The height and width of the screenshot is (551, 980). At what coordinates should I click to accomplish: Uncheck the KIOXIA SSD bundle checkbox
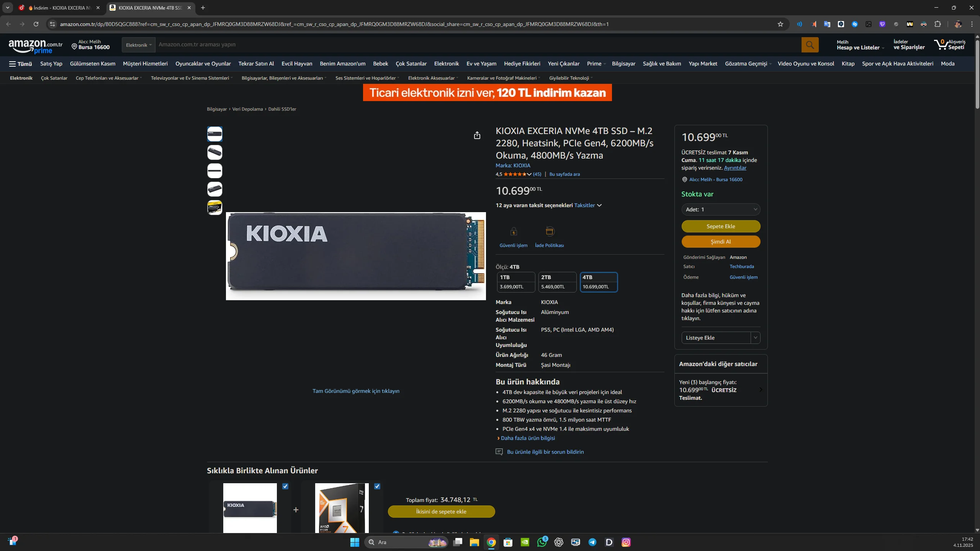tap(285, 486)
